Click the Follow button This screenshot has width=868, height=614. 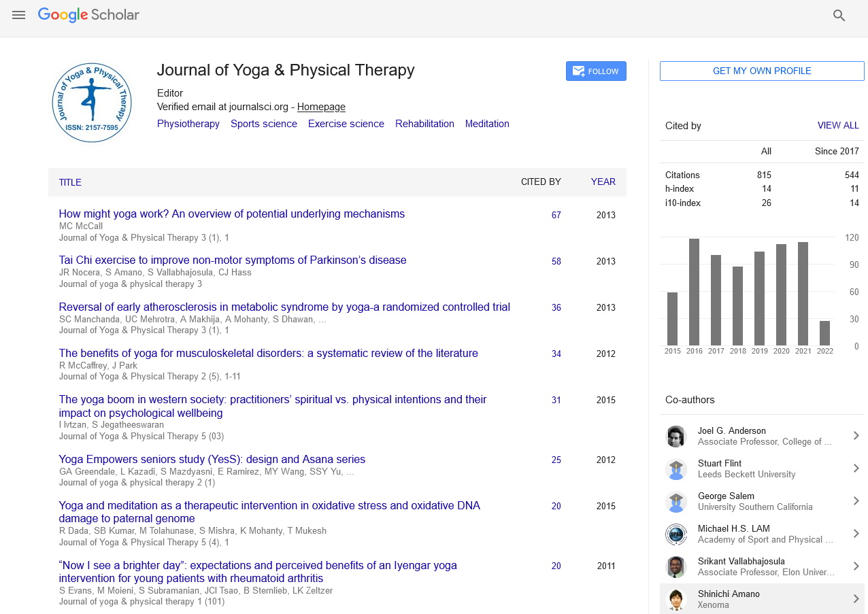(596, 71)
